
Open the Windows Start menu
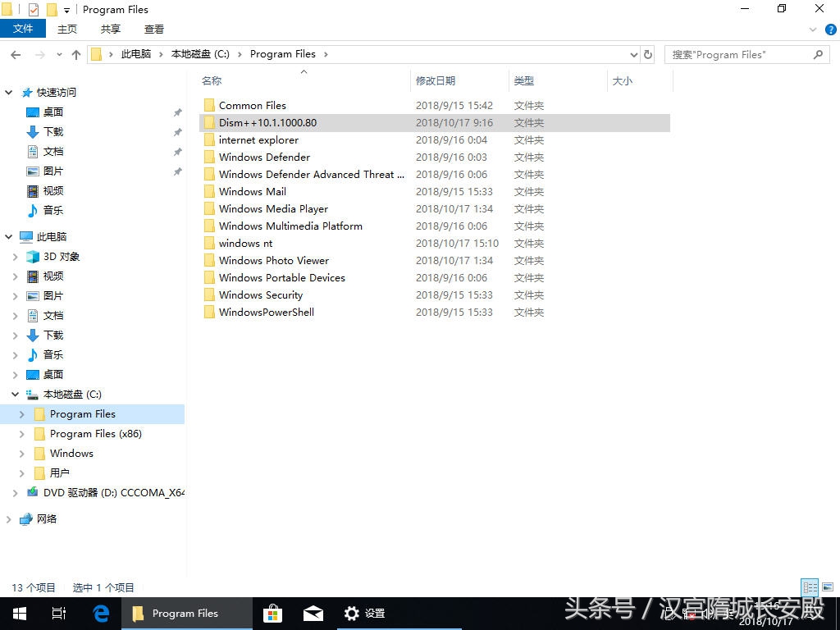(20, 614)
